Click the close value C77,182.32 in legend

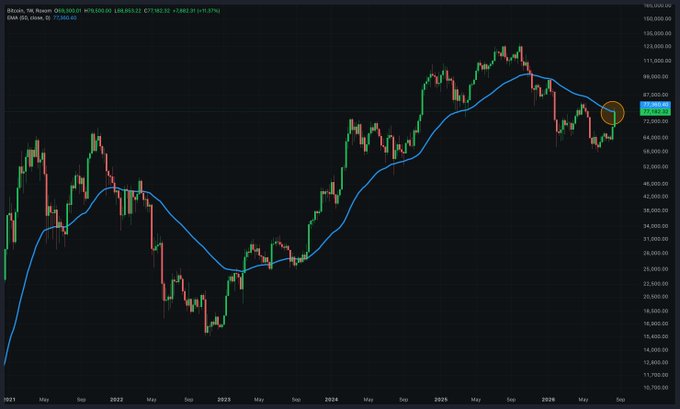pos(157,10)
